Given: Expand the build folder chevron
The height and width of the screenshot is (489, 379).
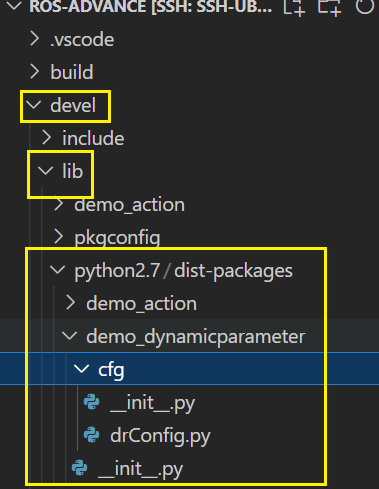Looking at the screenshot, I should [x=34, y=72].
